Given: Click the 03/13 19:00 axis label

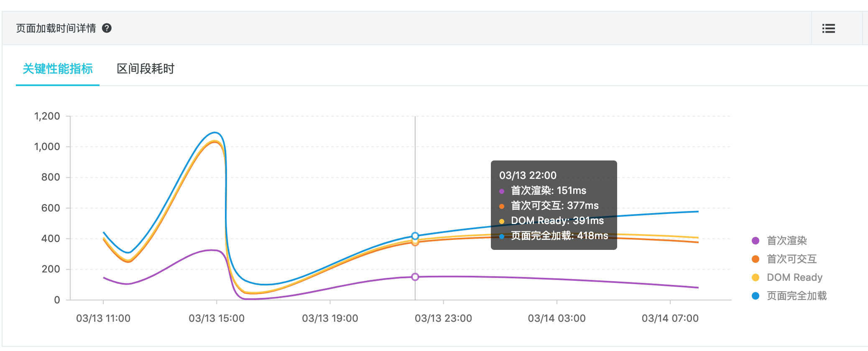Looking at the screenshot, I should [330, 318].
